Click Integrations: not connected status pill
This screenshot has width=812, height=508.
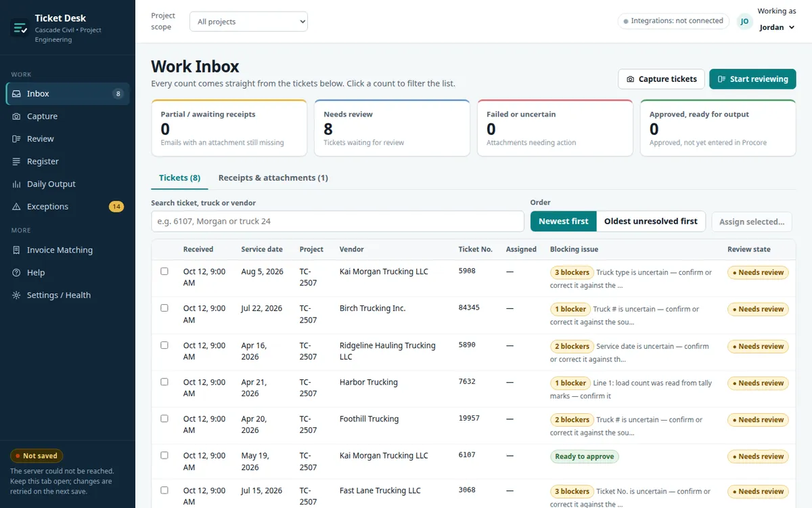[x=673, y=21]
